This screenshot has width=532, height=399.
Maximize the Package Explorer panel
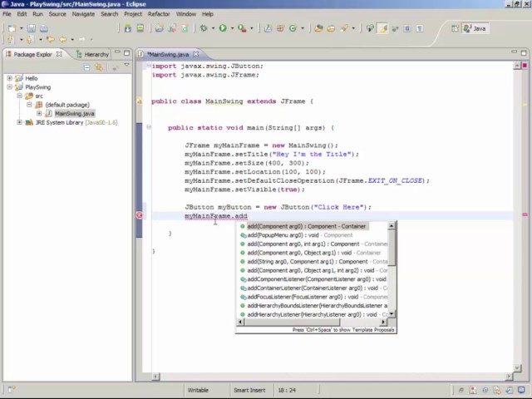[x=127, y=52]
